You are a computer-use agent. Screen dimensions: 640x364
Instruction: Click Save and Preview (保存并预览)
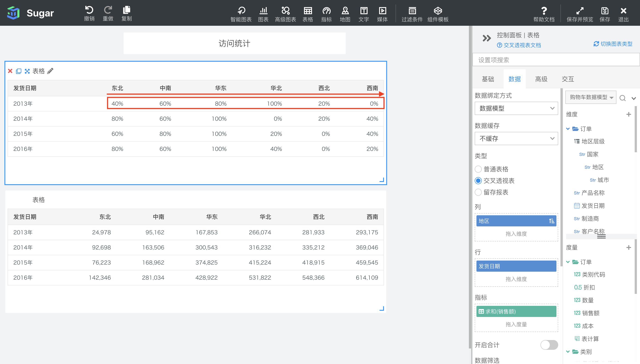coord(580,14)
